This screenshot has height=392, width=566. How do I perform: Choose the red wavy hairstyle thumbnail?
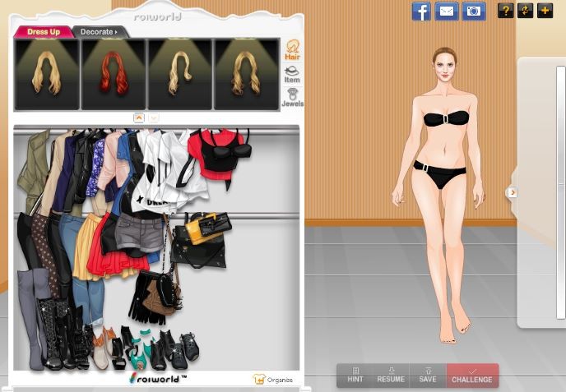point(114,74)
